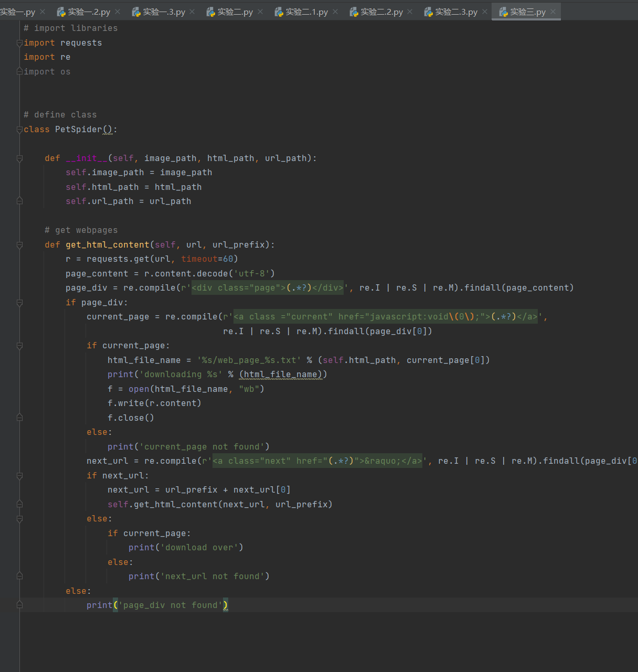Collapse the 'if page_div:' block

19,303
